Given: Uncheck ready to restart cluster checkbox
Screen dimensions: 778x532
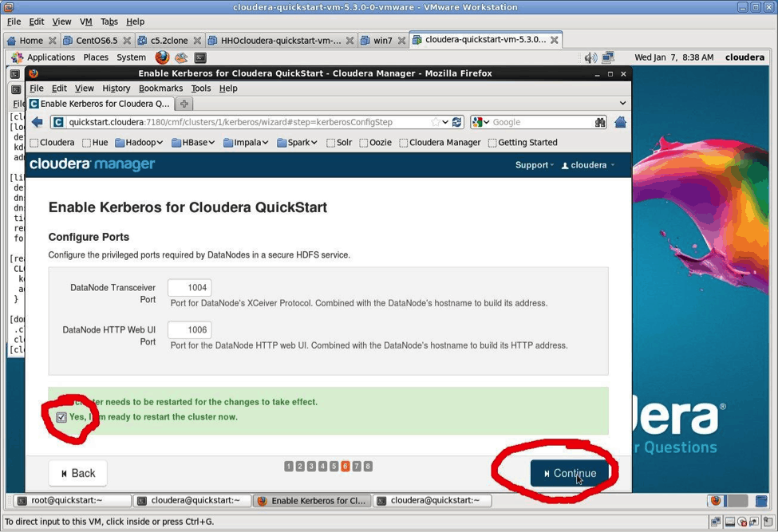Looking at the screenshot, I should [x=61, y=417].
